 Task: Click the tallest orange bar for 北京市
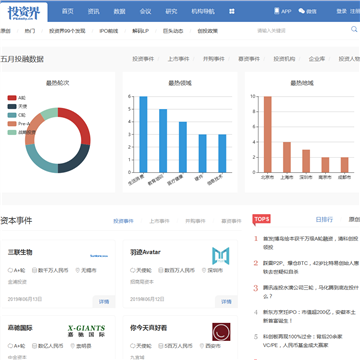[x=268, y=134]
